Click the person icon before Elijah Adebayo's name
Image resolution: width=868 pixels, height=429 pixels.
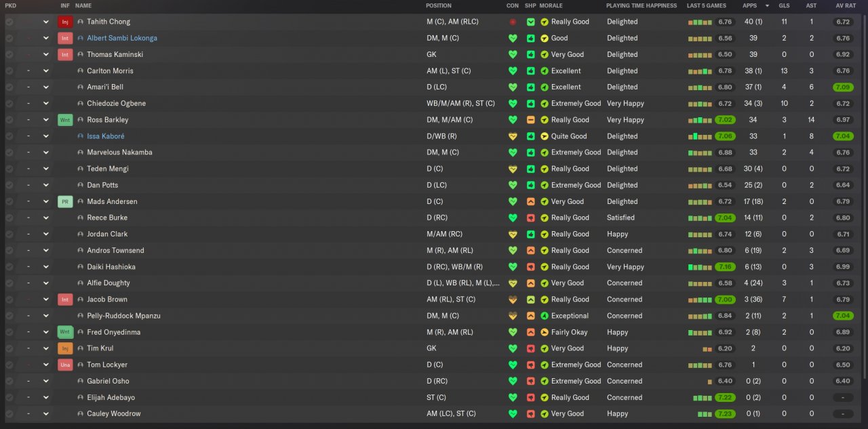tap(81, 397)
